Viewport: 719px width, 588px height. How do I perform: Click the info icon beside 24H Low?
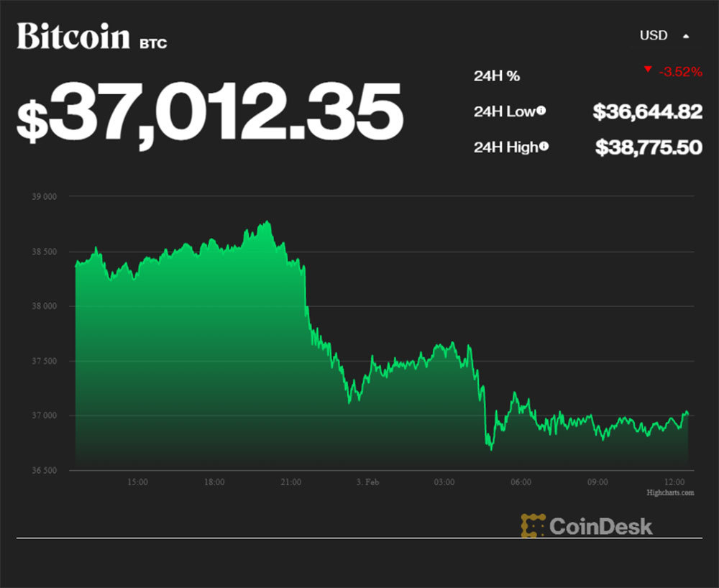(x=541, y=111)
